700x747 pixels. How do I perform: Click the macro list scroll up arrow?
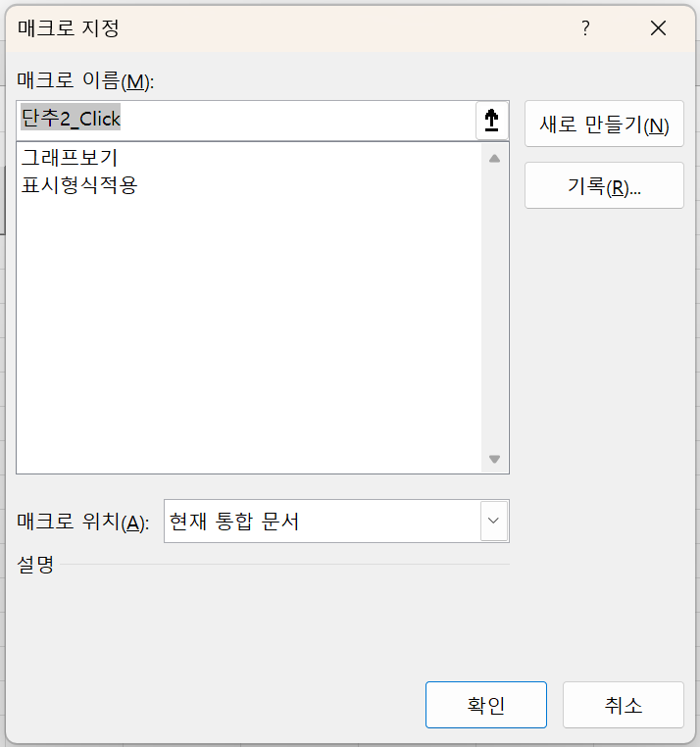pos(494,158)
